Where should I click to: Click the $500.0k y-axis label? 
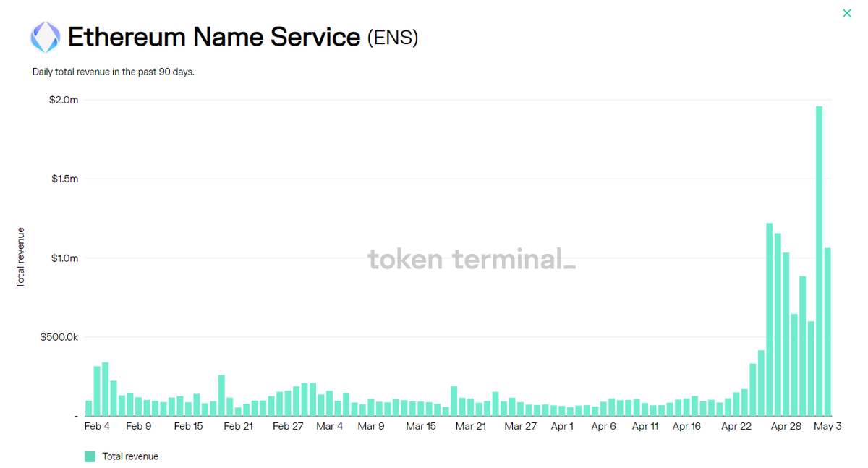click(x=59, y=337)
